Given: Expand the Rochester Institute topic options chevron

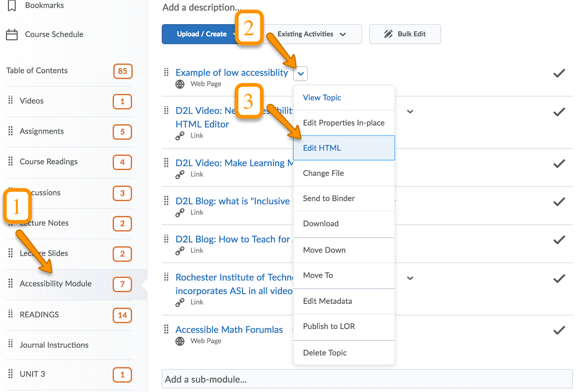Looking at the screenshot, I should point(410,278).
